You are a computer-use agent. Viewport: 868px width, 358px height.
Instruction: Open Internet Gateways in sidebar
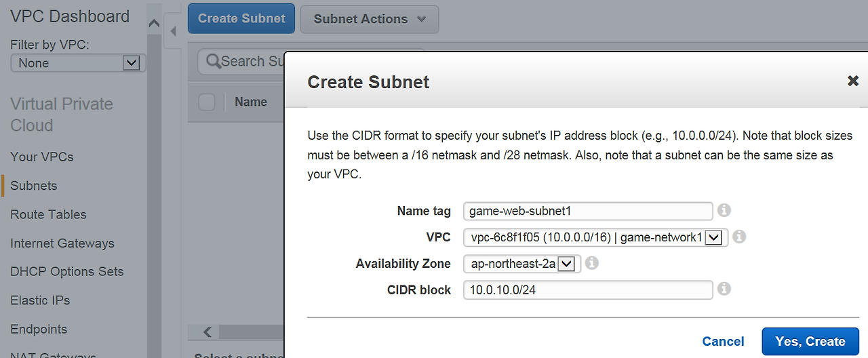62,243
